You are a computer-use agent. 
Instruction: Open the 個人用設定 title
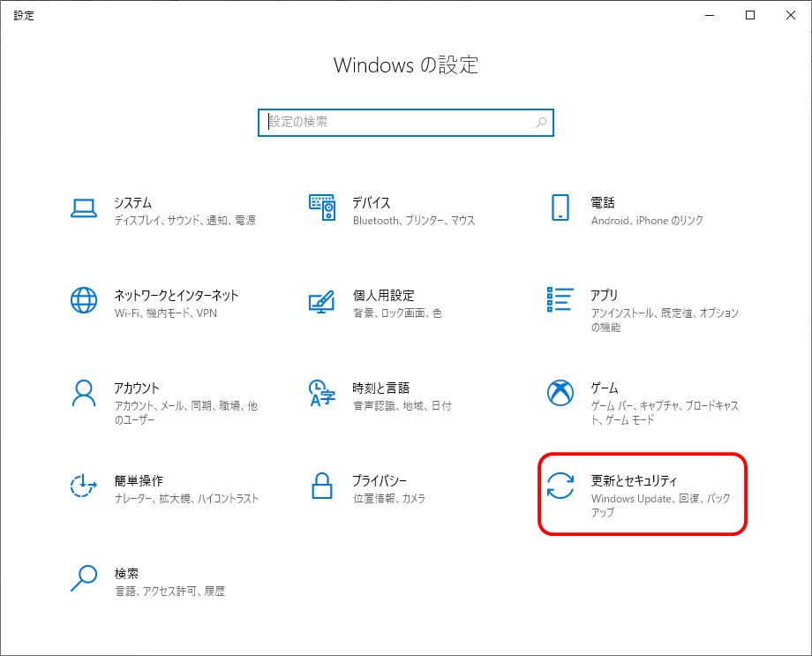tap(383, 295)
